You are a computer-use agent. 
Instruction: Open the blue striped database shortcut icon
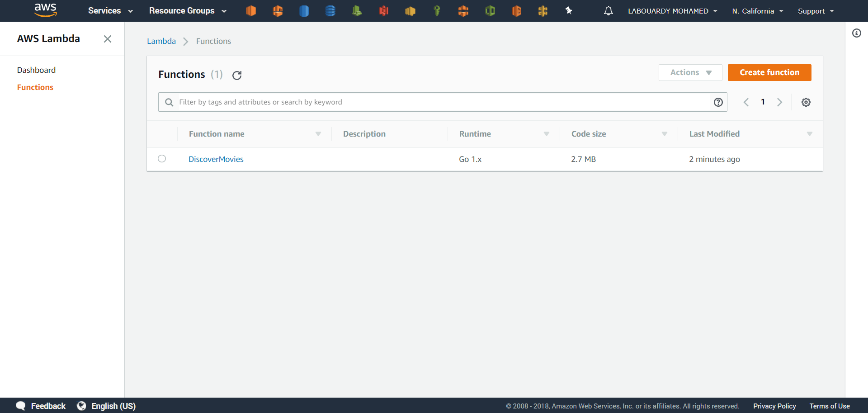click(330, 11)
